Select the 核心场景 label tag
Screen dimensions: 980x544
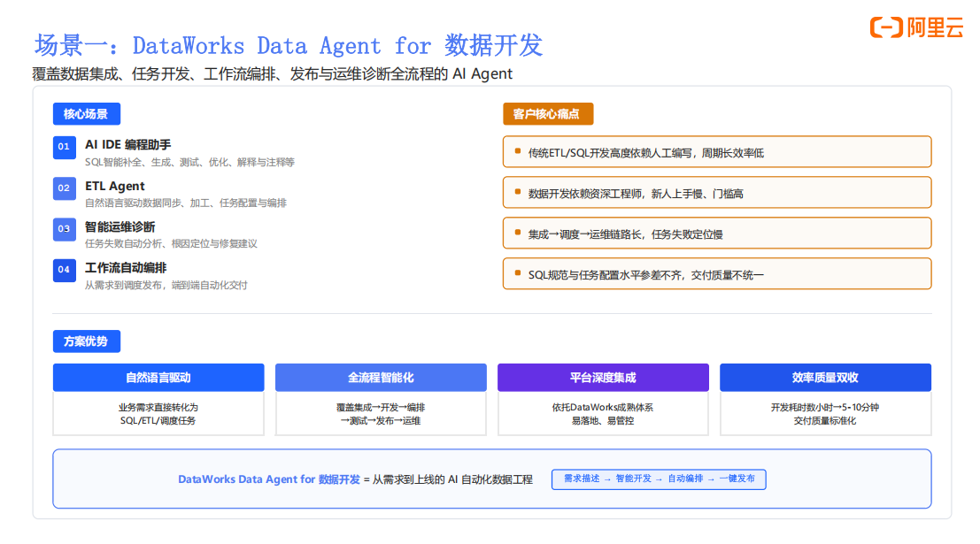click(x=86, y=114)
